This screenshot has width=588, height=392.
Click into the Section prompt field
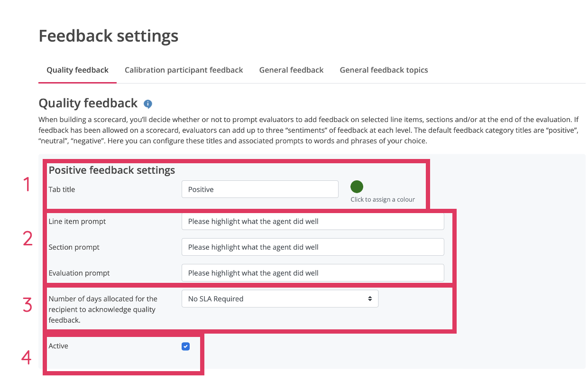[x=312, y=247]
